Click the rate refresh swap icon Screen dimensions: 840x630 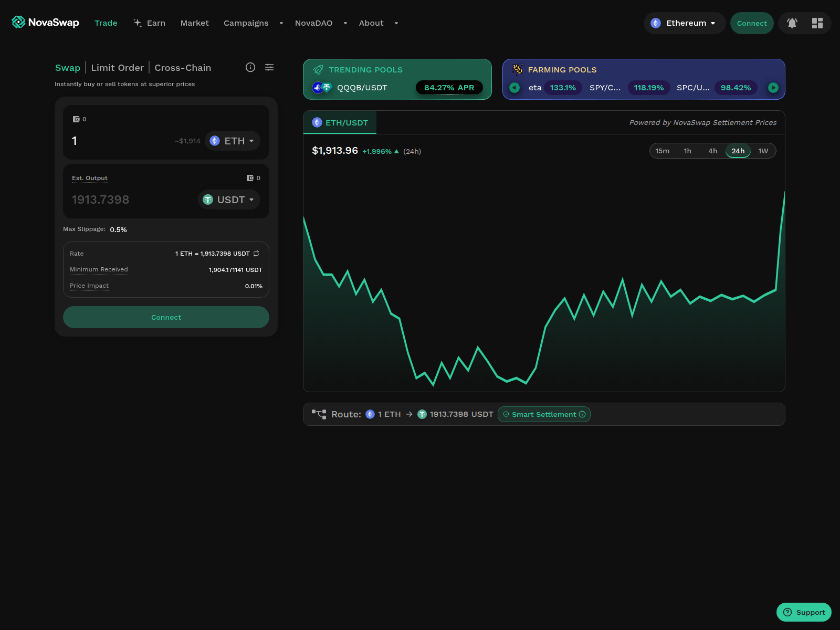tap(256, 254)
